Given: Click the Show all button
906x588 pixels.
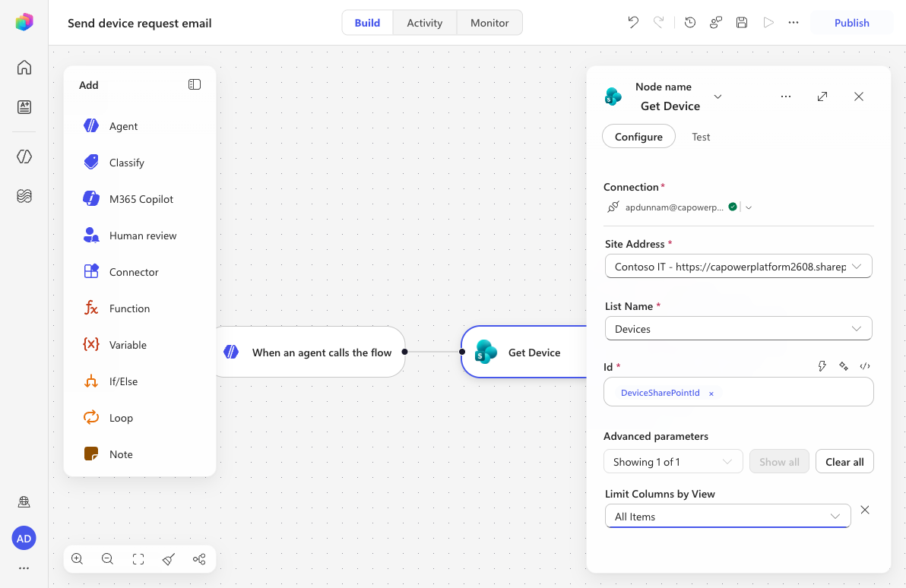Looking at the screenshot, I should 779,461.
